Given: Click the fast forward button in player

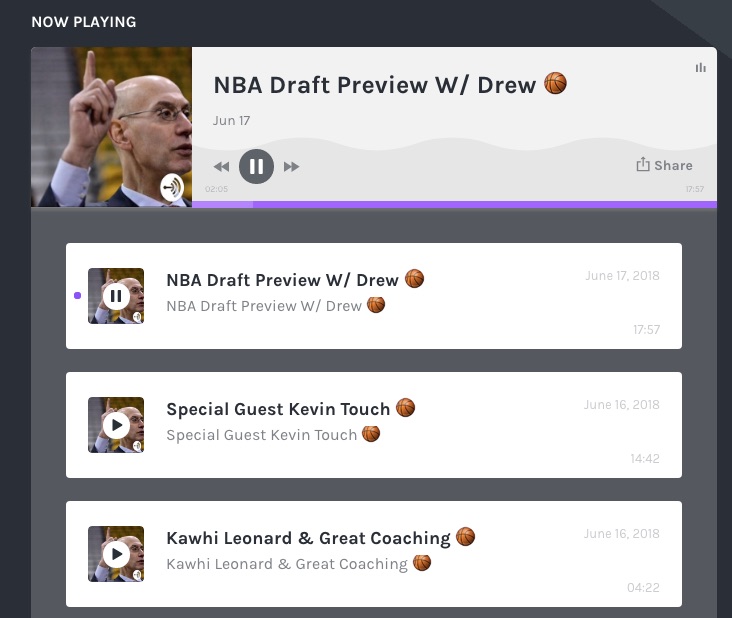Looking at the screenshot, I should (x=291, y=167).
